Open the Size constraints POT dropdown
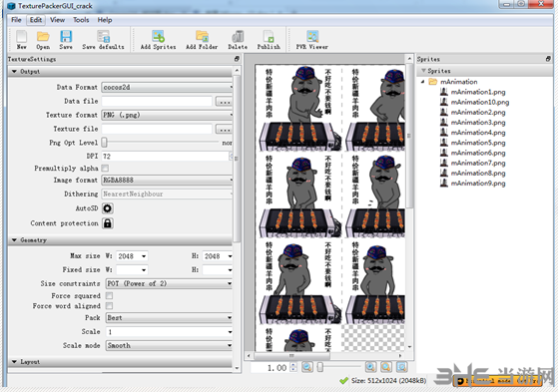Screen dimensions: 558x392 tap(169, 283)
